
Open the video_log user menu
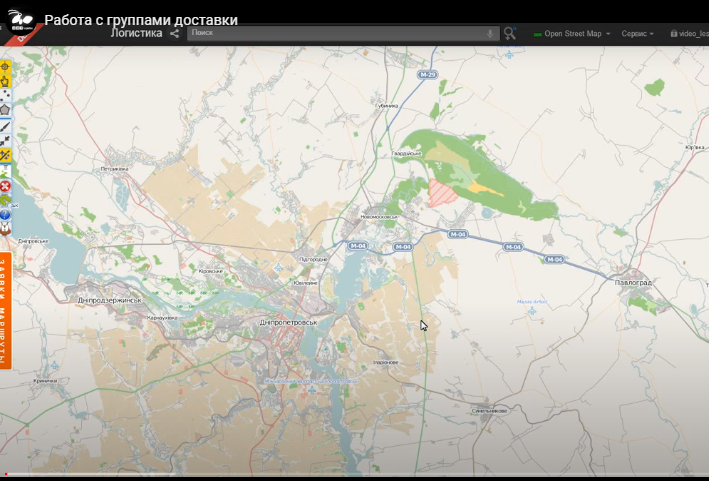click(x=689, y=34)
